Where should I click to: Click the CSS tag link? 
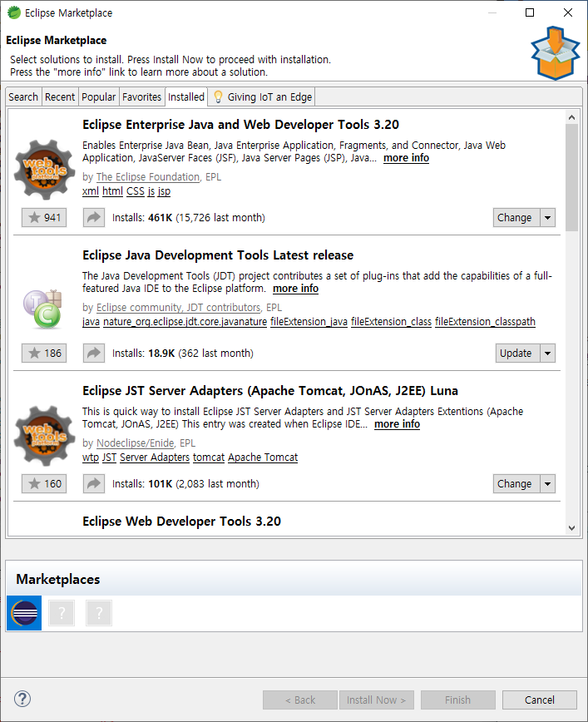(136, 191)
